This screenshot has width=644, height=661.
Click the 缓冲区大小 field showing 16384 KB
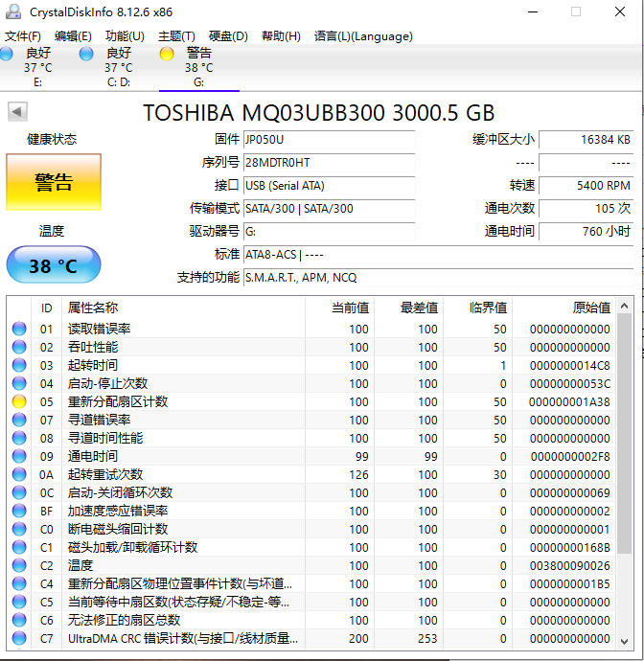(586, 140)
